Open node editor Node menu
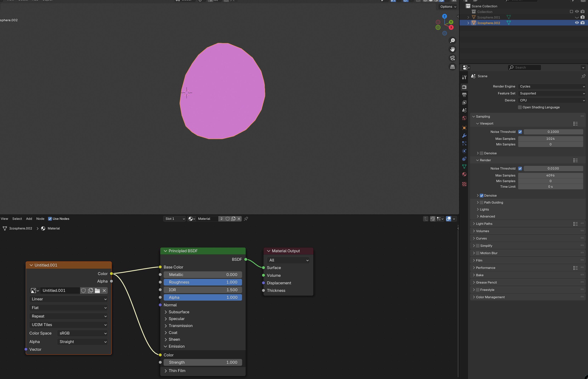This screenshot has width=588, height=379. pos(40,219)
